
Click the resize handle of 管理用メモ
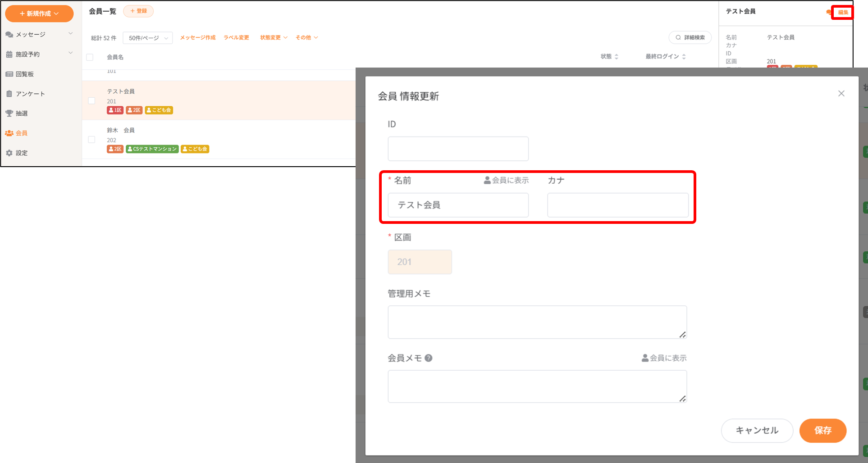683,335
